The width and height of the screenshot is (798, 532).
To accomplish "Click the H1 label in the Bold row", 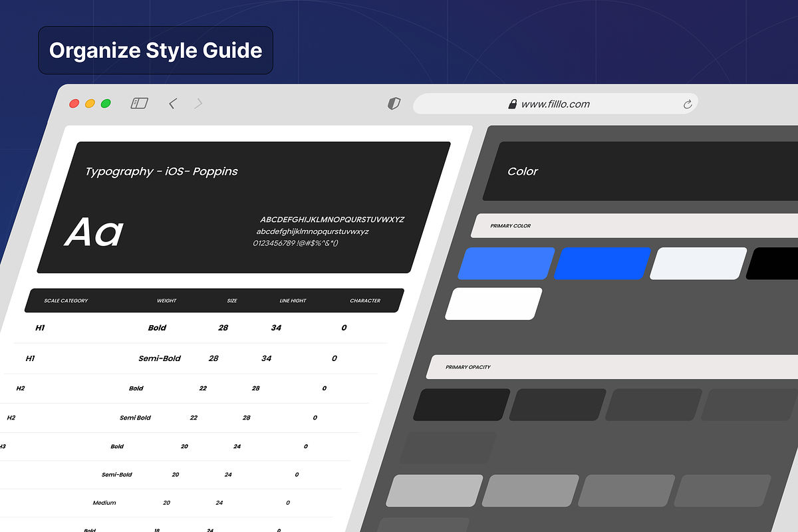I will 40,328.
